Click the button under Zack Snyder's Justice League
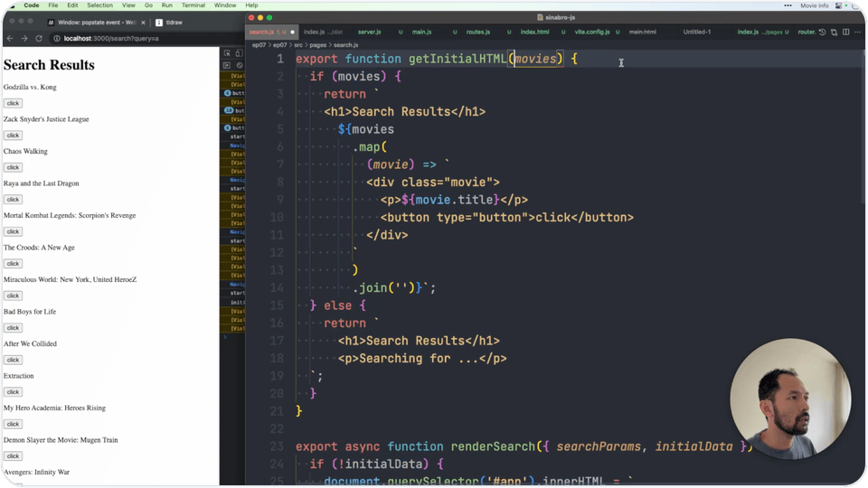Screen dimensions: 868x488 pos(13,135)
